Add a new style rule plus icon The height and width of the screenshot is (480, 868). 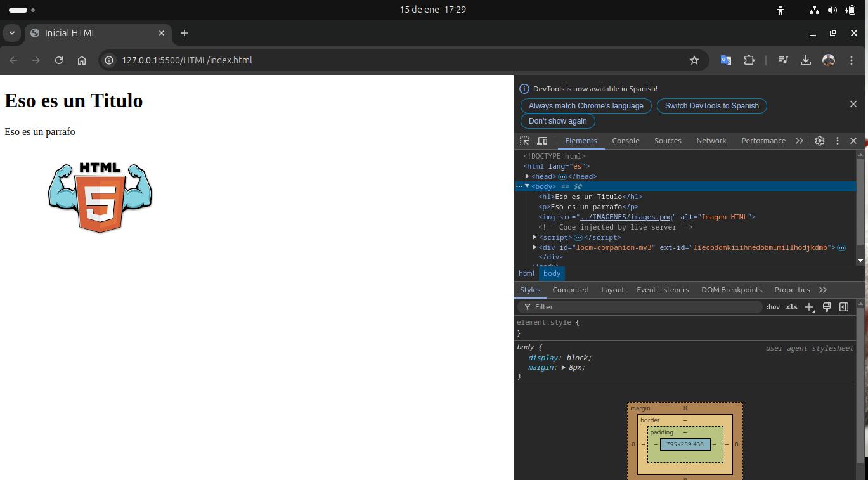click(x=810, y=307)
